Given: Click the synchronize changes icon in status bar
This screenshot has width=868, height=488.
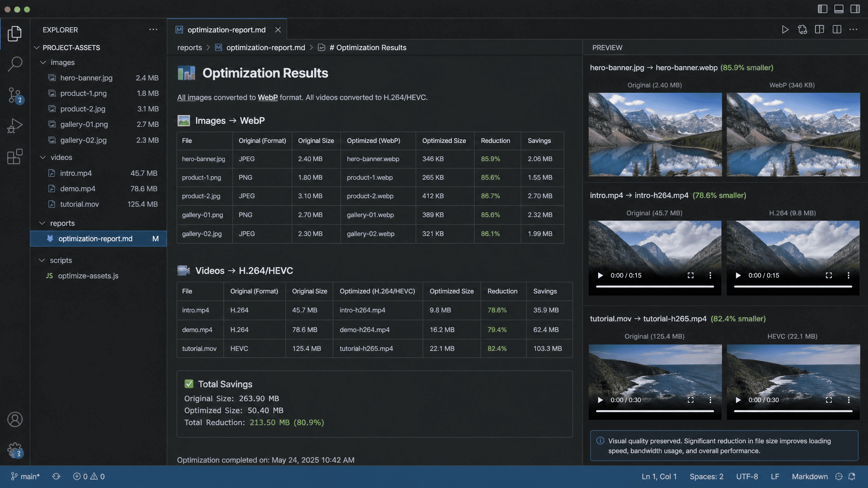Looking at the screenshot, I should [x=56, y=476].
